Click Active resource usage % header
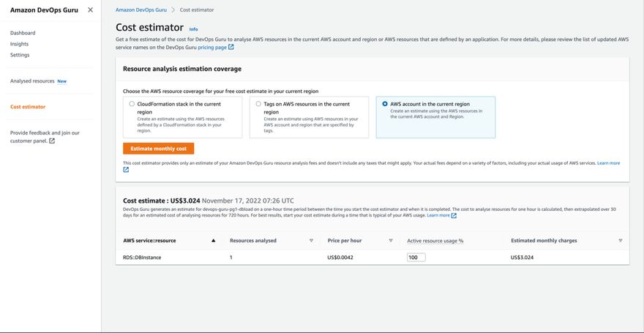This screenshot has height=333, width=644. point(435,241)
